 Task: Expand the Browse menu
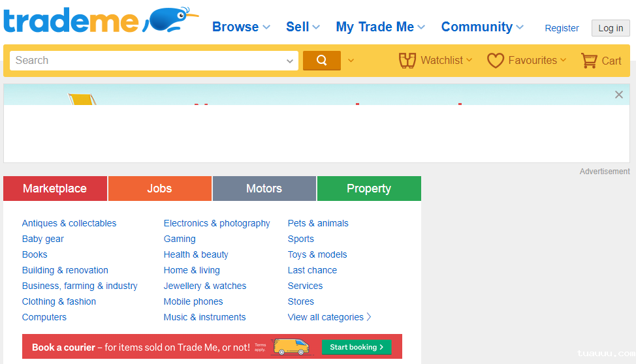pos(240,27)
